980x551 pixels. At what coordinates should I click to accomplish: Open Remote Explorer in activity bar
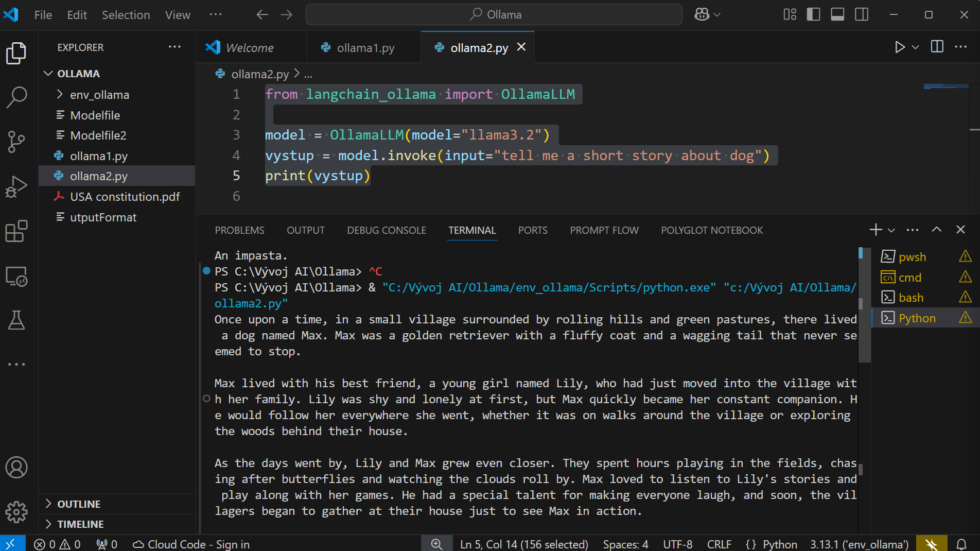pyautogui.click(x=16, y=277)
